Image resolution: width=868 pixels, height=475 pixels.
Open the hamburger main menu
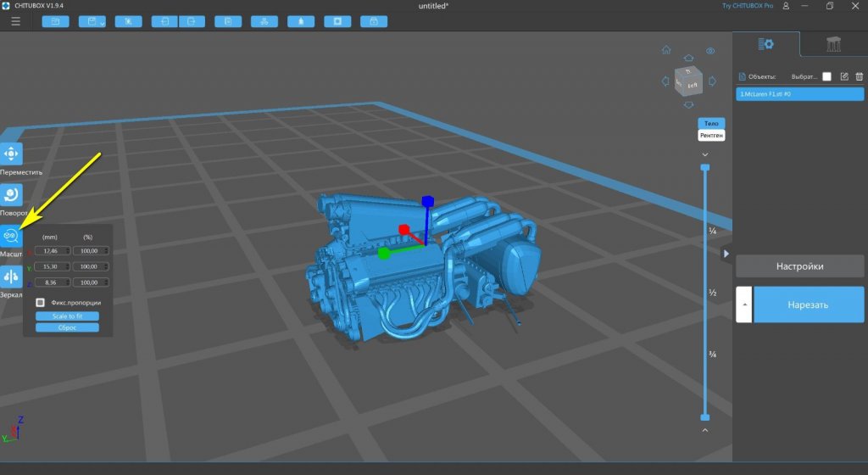click(x=15, y=21)
